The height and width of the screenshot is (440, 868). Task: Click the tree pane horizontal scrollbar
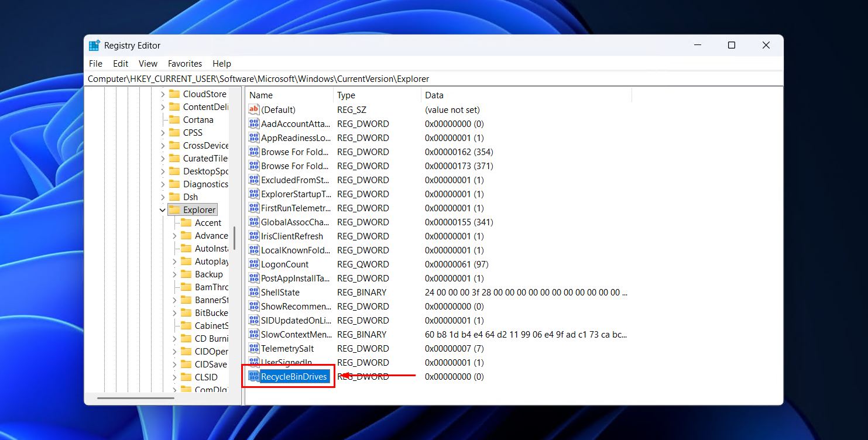(136, 398)
